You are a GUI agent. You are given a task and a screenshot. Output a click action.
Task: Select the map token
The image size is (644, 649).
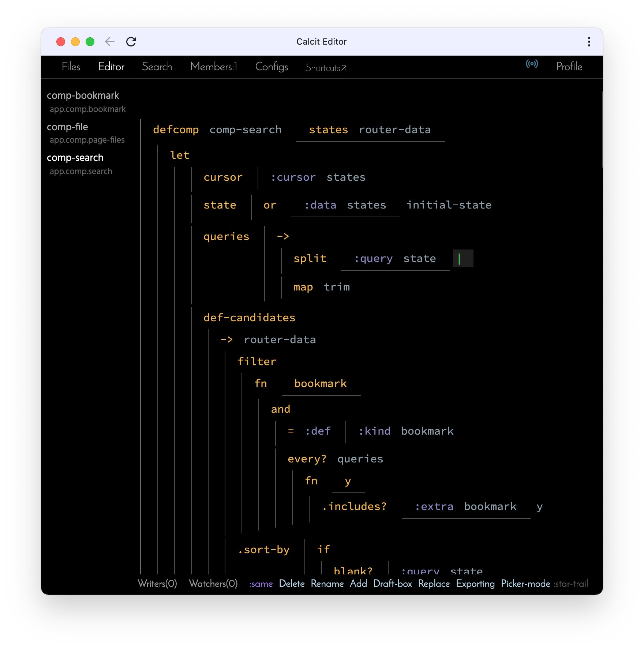(x=303, y=287)
